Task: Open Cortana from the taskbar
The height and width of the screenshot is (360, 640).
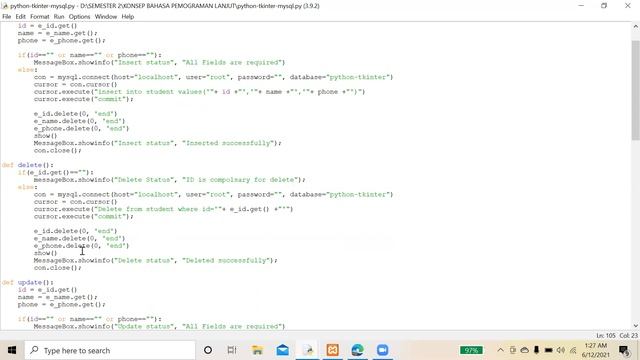Action: tap(208, 350)
